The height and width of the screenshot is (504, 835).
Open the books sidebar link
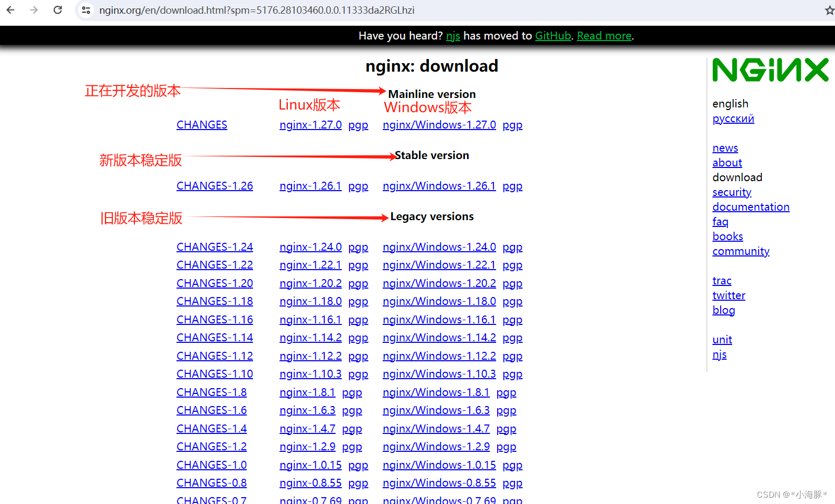pyautogui.click(x=727, y=236)
